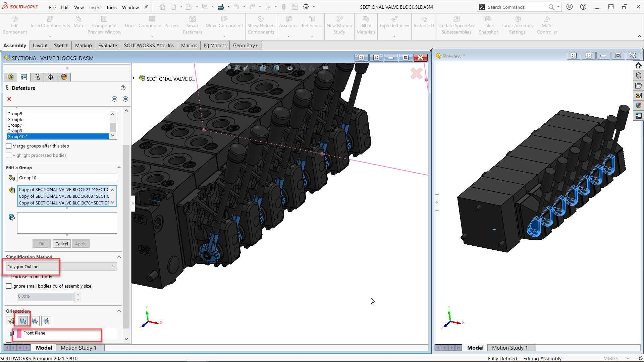Image resolution: width=644 pixels, height=362 pixels.
Task: Select Copy of SECTIONAL VALVE BLOCK408 component
Action: tap(64, 196)
